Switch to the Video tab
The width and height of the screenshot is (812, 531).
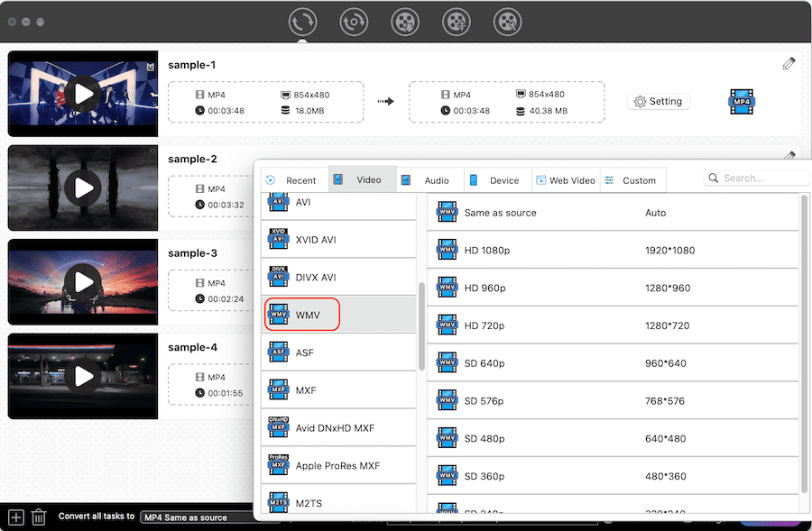[363, 179]
